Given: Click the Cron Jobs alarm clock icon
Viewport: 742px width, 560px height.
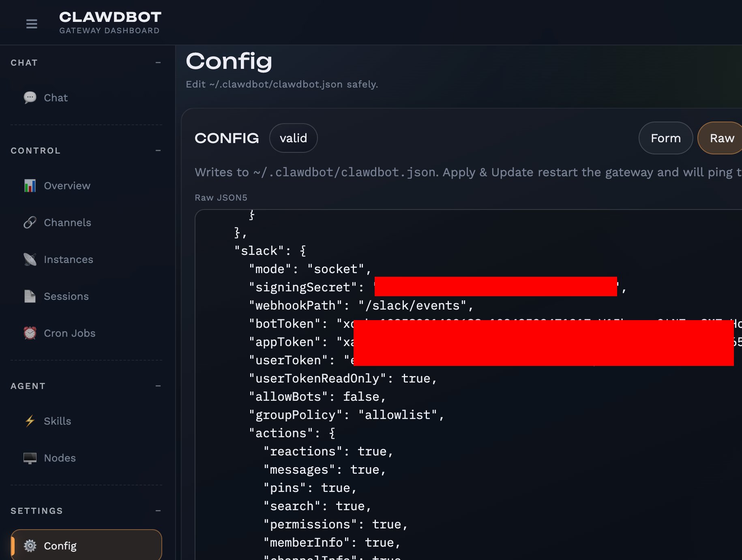Looking at the screenshot, I should (x=30, y=333).
